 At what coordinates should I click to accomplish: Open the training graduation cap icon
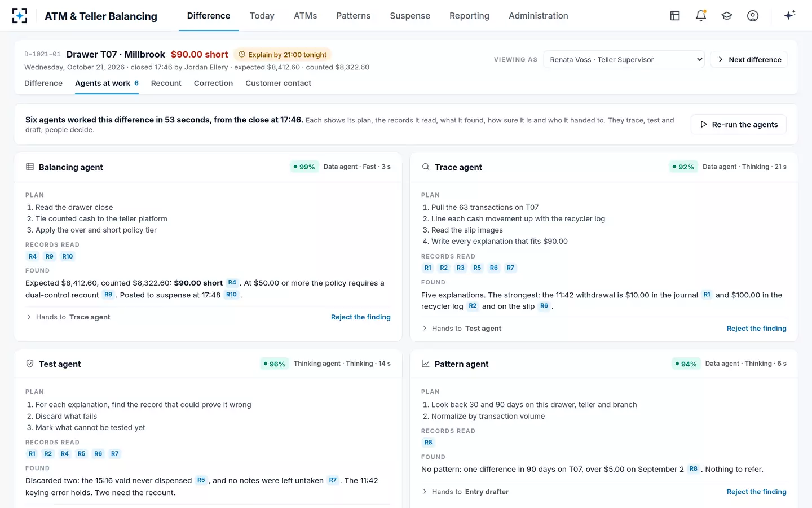(x=727, y=16)
